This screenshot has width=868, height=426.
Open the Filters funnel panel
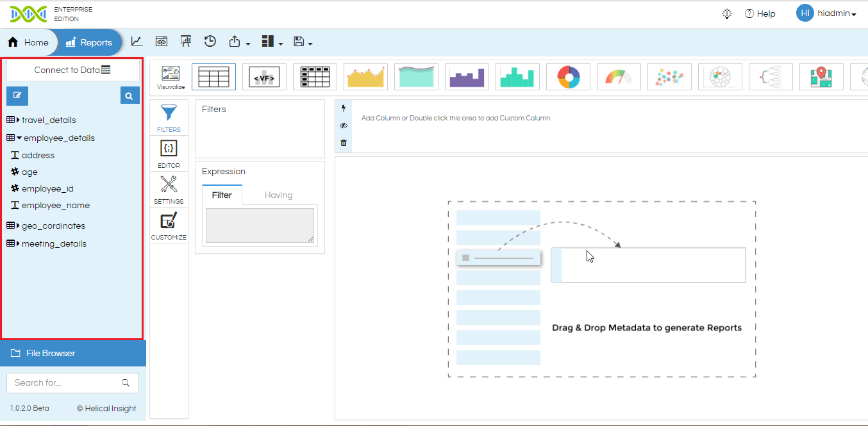coord(169,117)
